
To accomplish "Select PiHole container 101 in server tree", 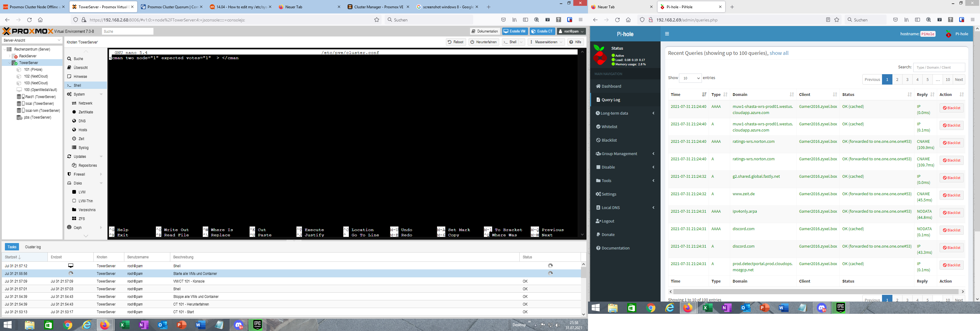I will (33, 70).
